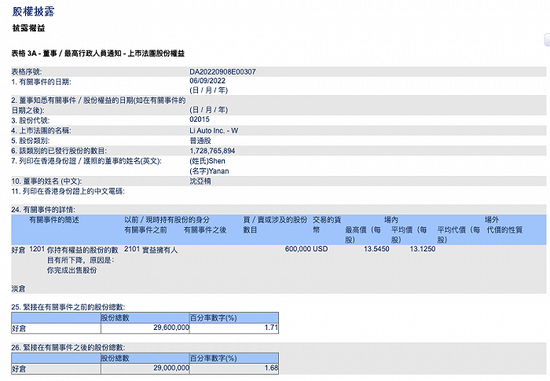550x381 pixels.
Task: Click the partially visible button at top right
Action: click(547, 40)
